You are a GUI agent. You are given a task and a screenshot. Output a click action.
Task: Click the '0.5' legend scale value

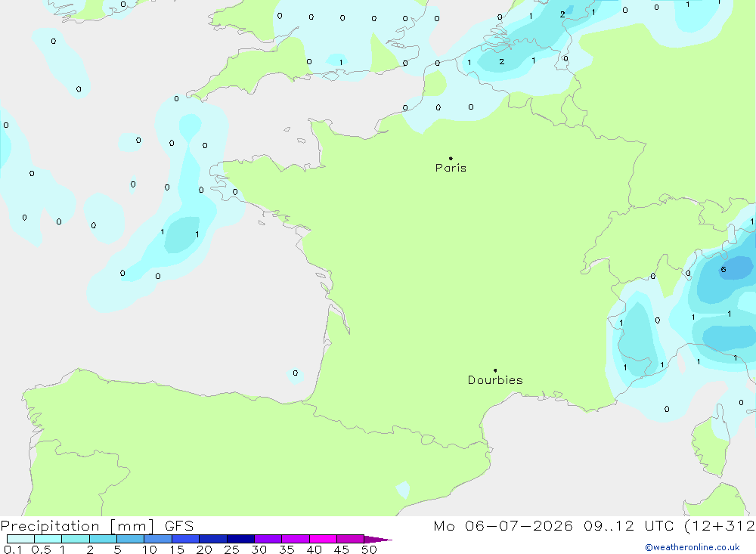pos(41,549)
